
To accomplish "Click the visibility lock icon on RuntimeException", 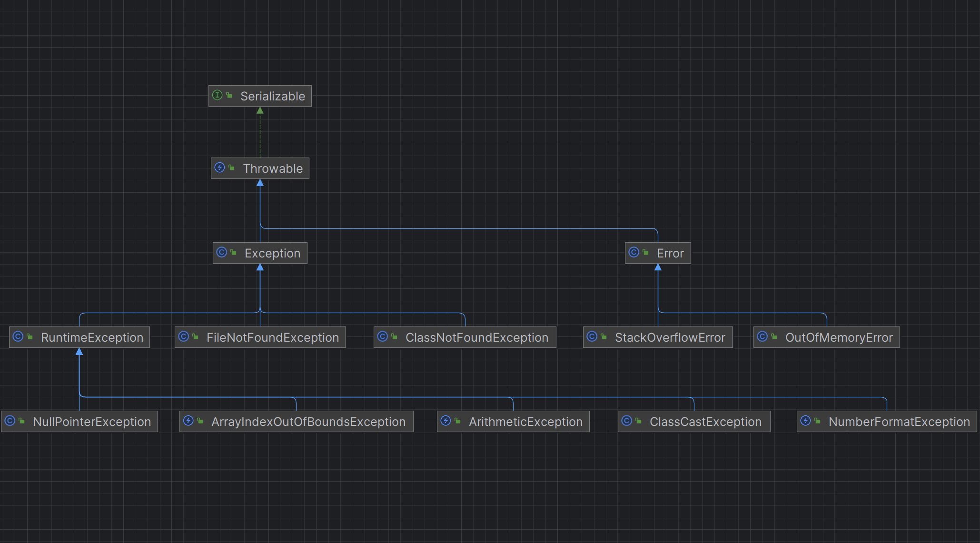I will coord(30,336).
